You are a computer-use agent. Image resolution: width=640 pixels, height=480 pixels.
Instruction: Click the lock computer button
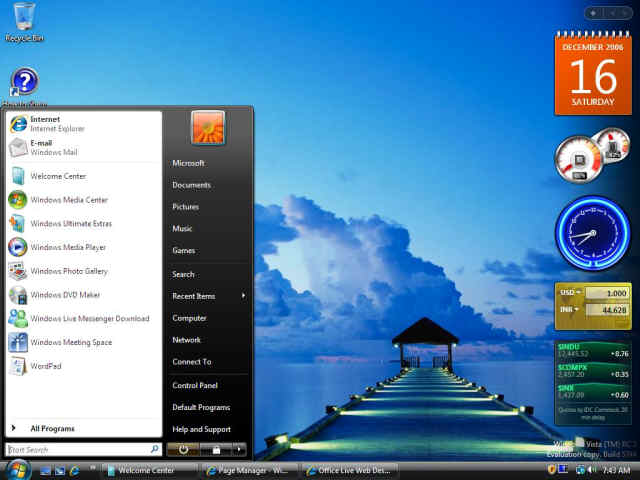(x=215, y=450)
